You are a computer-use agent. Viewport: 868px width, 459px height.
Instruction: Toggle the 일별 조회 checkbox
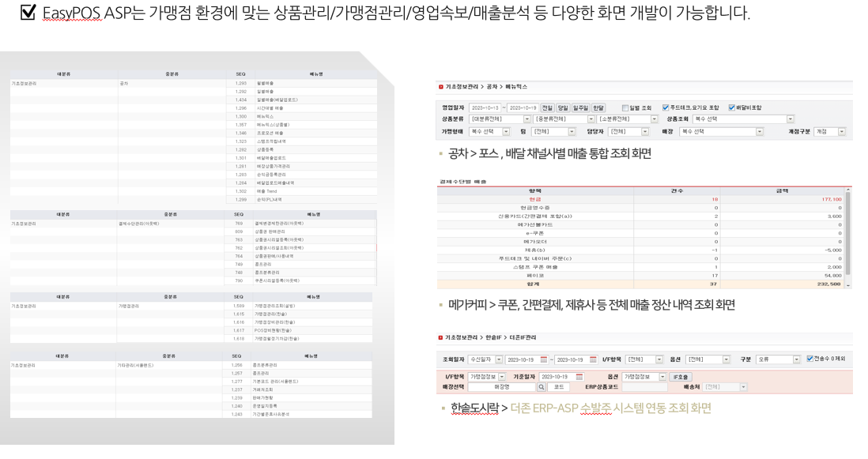(x=625, y=108)
